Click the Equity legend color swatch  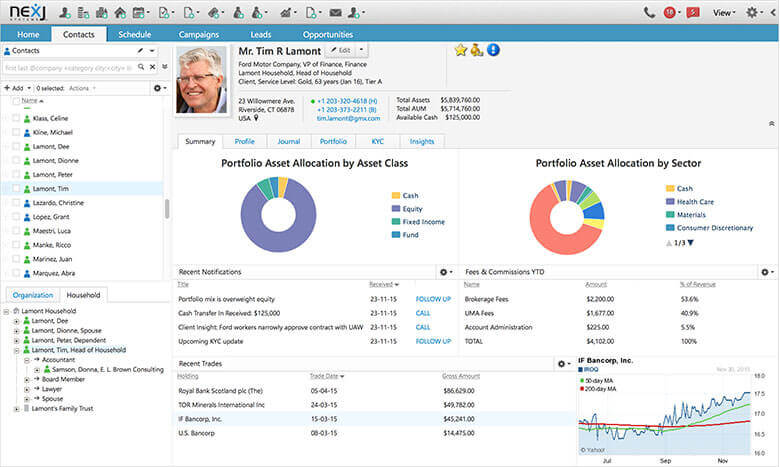[x=396, y=209]
